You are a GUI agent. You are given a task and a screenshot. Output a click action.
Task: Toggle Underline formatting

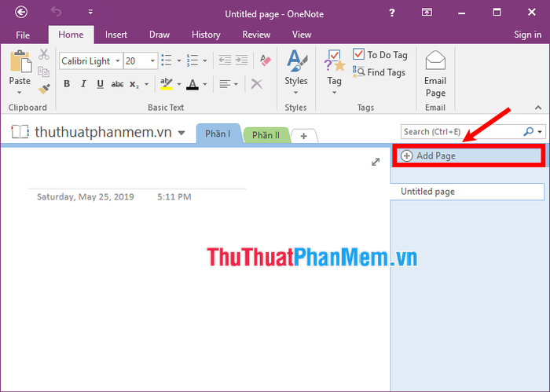(x=101, y=84)
